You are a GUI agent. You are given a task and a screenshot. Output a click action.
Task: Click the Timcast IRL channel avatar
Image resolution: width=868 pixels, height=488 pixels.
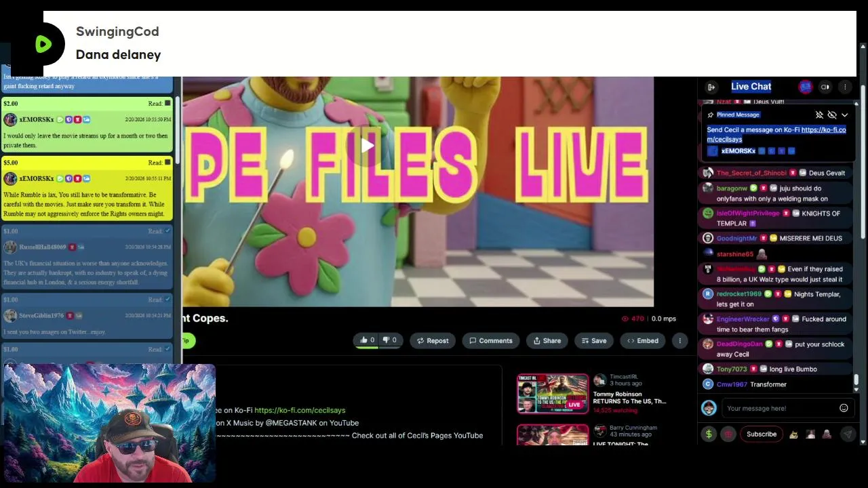pos(599,380)
